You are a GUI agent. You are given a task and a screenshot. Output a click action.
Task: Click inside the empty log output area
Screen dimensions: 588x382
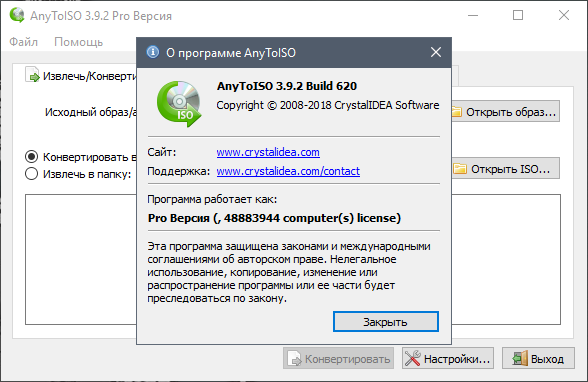pos(81,259)
